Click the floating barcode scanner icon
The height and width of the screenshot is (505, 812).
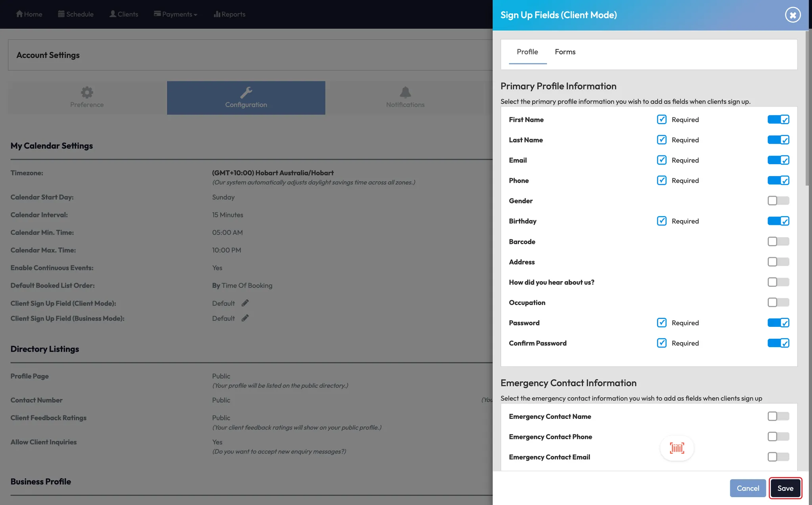pyautogui.click(x=677, y=448)
